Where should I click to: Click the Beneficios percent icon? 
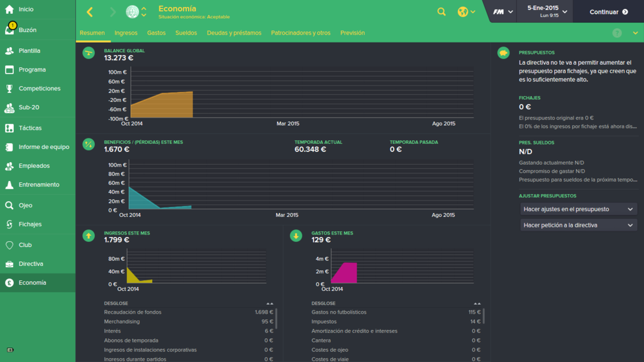[x=89, y=145]
